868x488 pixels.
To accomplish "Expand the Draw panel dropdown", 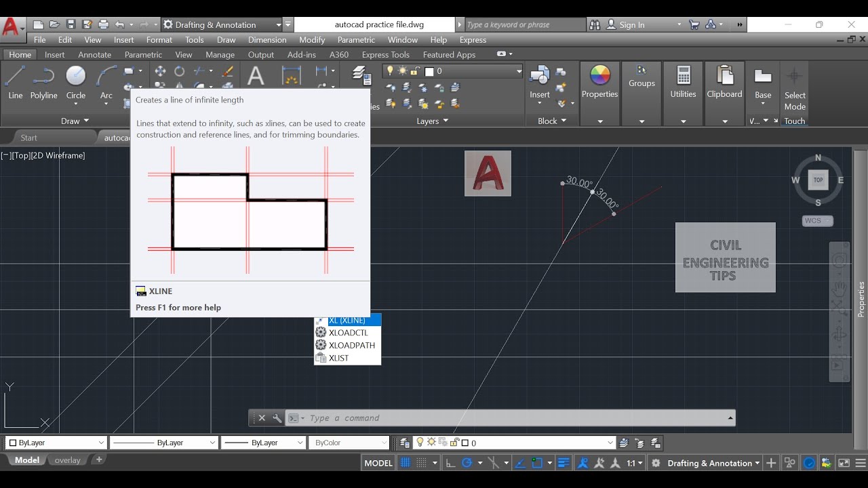I will click(x=75, y=121).
